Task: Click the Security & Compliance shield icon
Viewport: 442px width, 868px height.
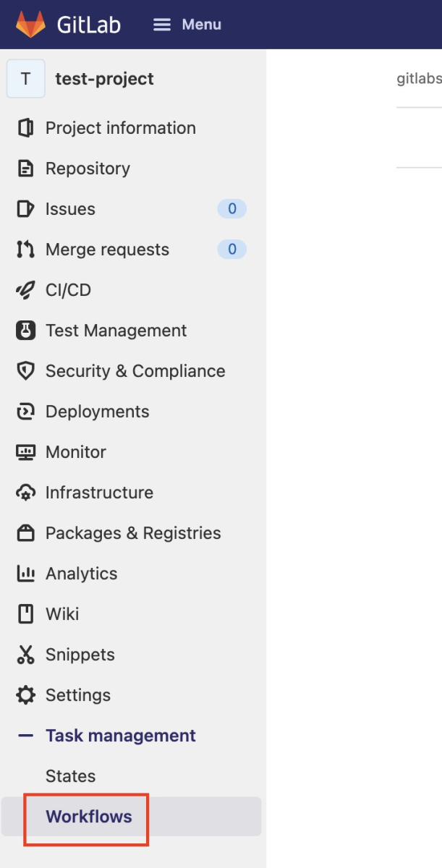Action: coord(25,371)
